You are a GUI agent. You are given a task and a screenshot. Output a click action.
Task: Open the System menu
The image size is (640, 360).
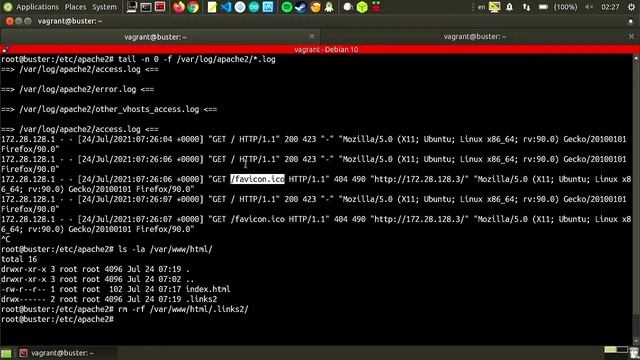tap(104, 7)
